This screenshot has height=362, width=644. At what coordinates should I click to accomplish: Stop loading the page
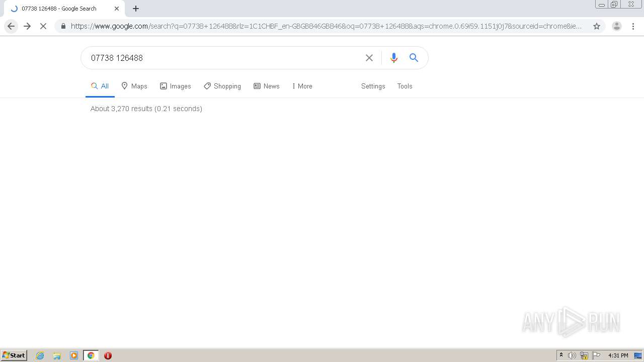43,26
